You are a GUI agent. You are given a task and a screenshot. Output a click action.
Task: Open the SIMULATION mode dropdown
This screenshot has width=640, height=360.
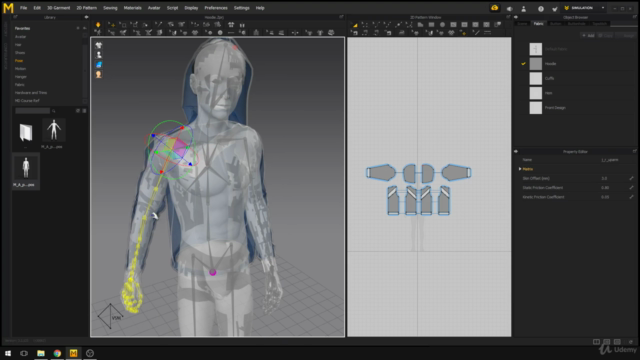(x=603, y=8)
